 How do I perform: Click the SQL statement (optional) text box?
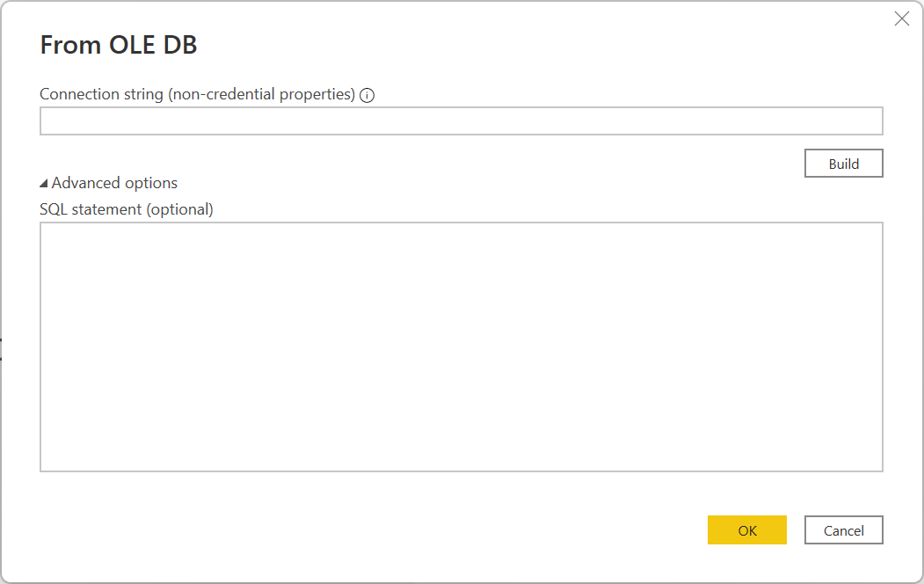(461, 346)
